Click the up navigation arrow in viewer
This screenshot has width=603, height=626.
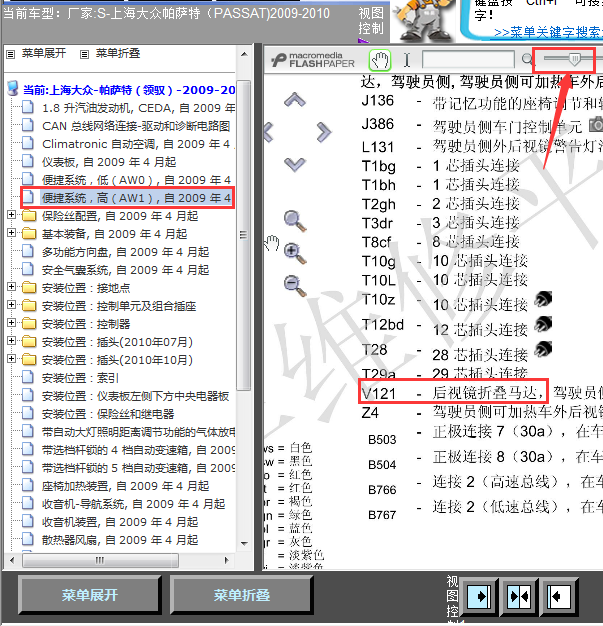coord(295,99)
